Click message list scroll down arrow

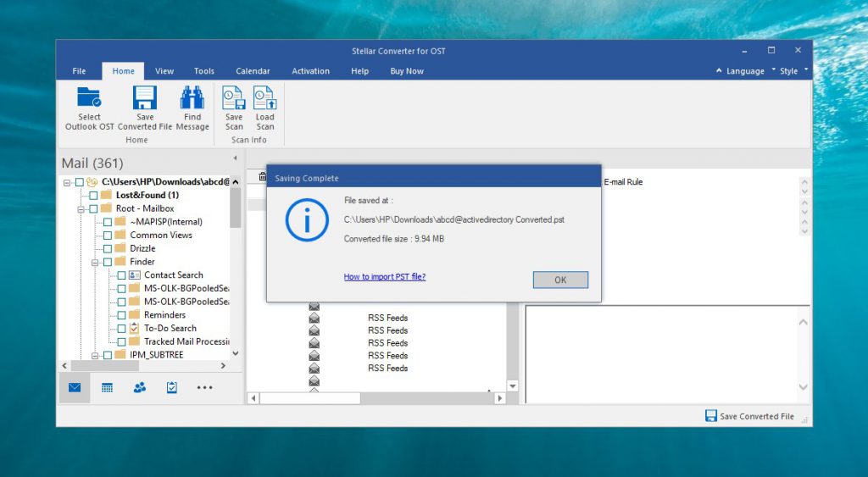(x=513, y=386)
